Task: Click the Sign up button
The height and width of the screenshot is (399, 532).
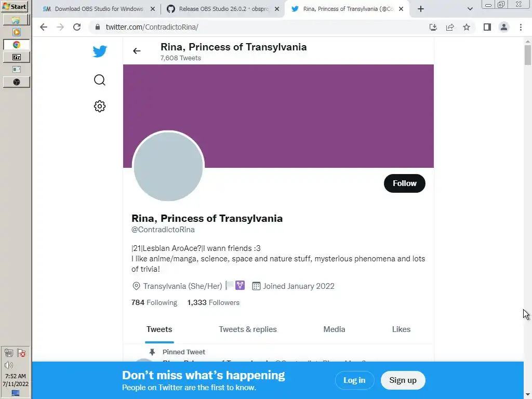Action: pyautogui.click(x=403, y=380)
